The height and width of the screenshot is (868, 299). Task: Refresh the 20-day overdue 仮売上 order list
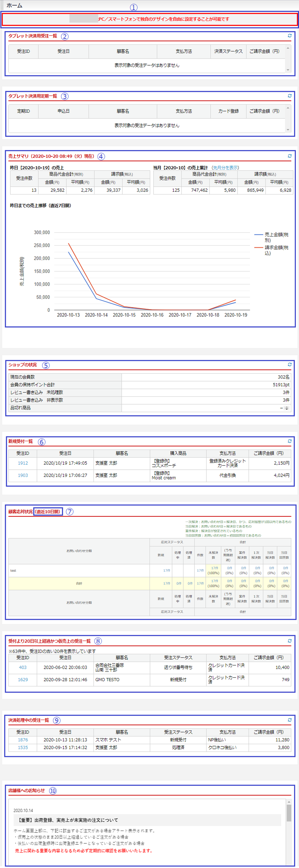289,641
